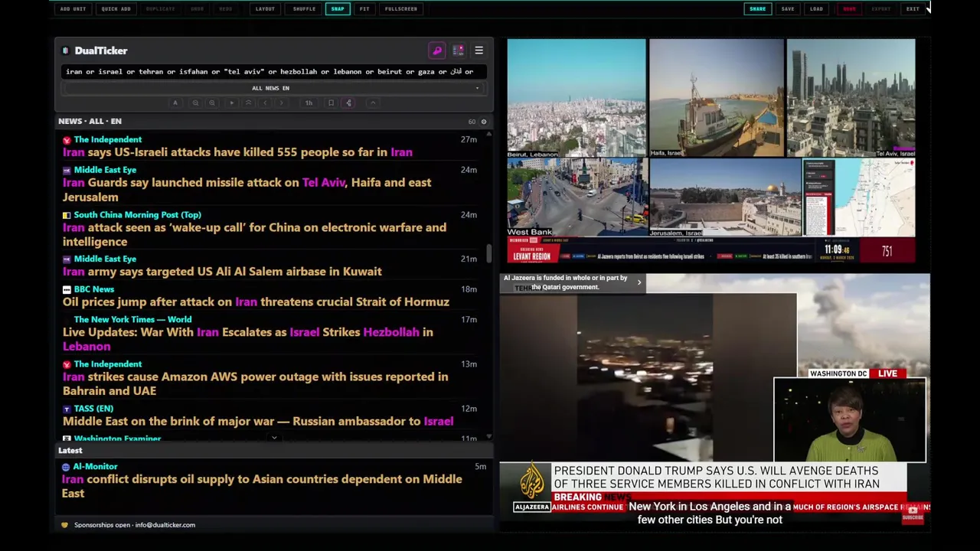This screenshot has height=551, width=980.
Task: Open Amazon AWS power outage headline
Action: (255, 383)
